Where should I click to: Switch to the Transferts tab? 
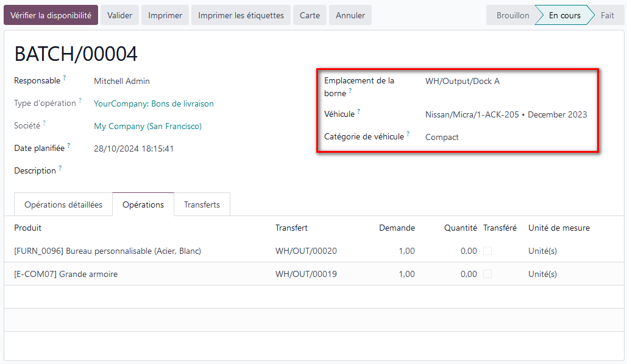pyautogui.click(x=202, y=205)
